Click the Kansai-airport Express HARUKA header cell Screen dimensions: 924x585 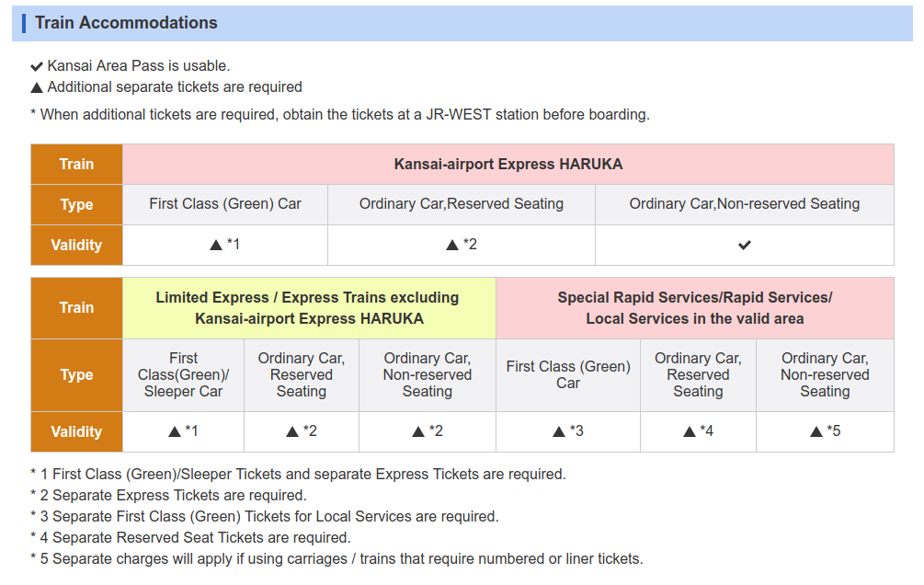tap(508, 165)
